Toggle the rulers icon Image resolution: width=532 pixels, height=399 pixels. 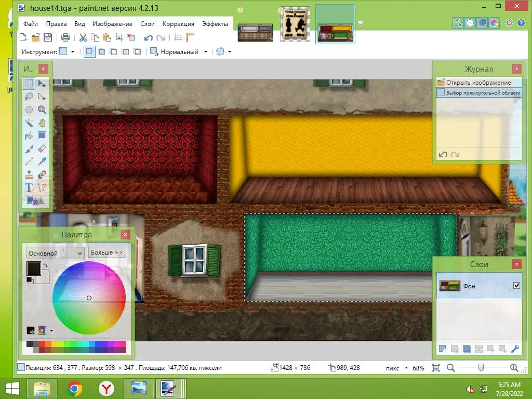coord(190,37)
